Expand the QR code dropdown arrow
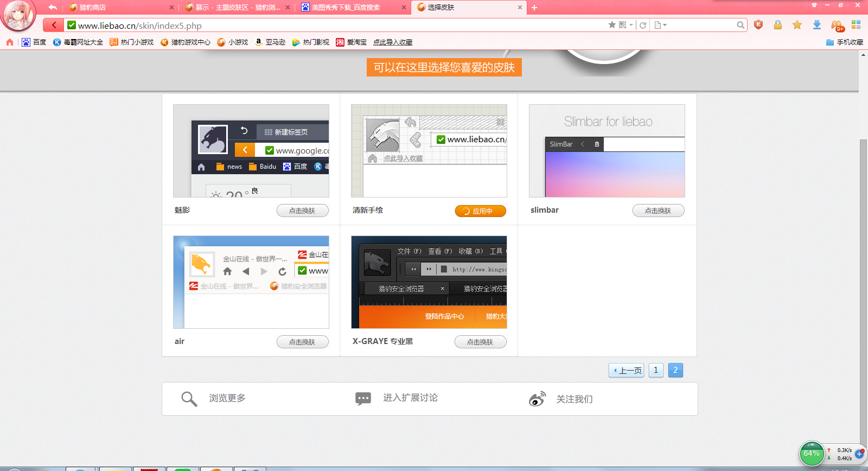 tap(631, 25)
